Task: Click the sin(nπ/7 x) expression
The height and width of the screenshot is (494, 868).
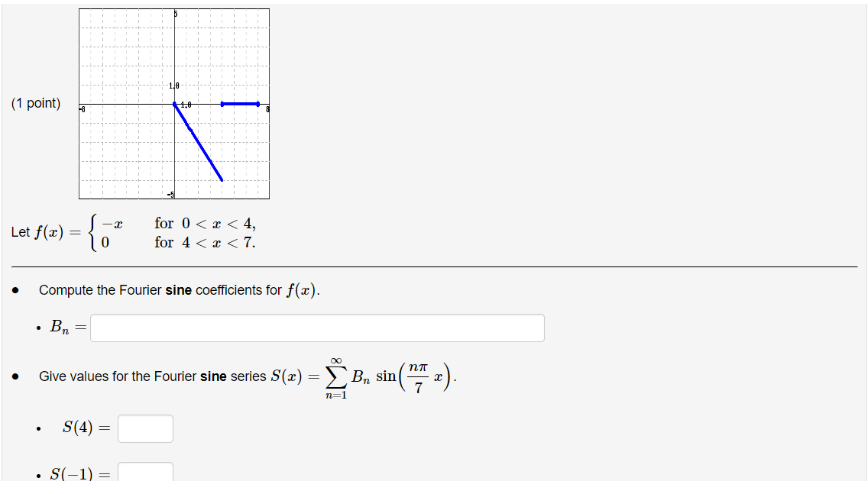Action: pos(414,376)
